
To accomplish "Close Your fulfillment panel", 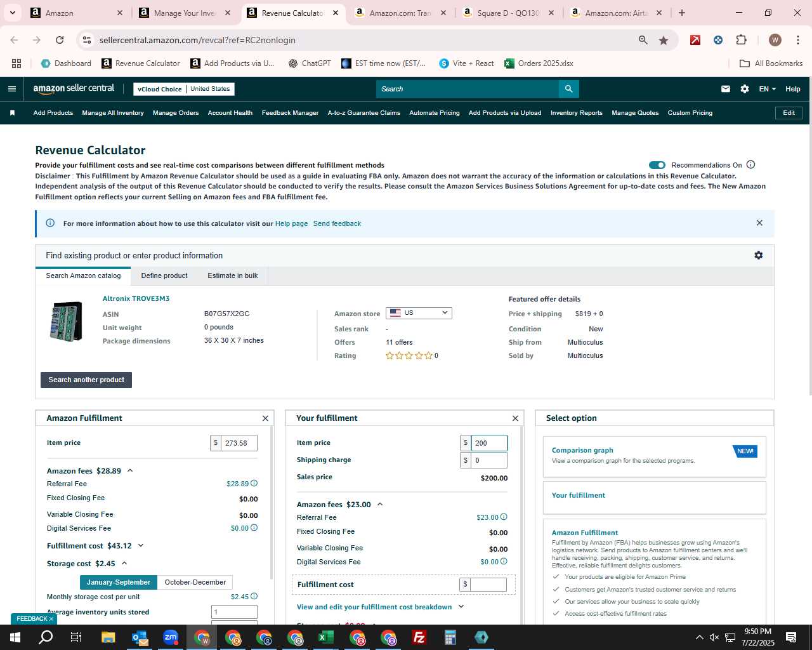I will point(515,418).
